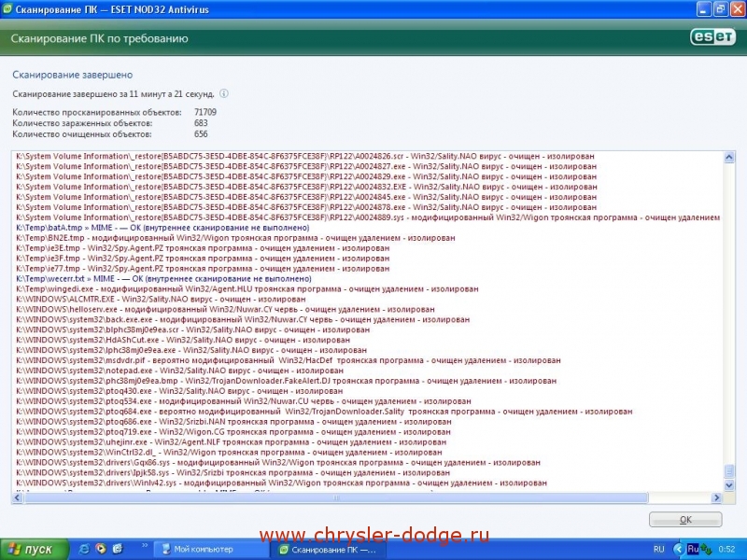Select the notepad.exe Sality.NAO entry
The image size is (747, 560).
(179, 371)
